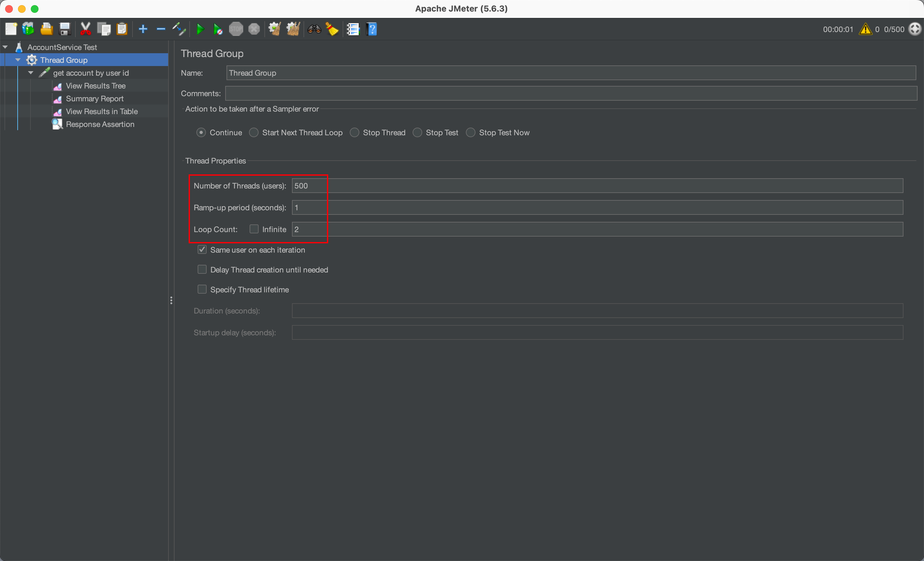924x561 pixels.
Task: Select Start Next Thread Loop option
Action: point(254,133)
